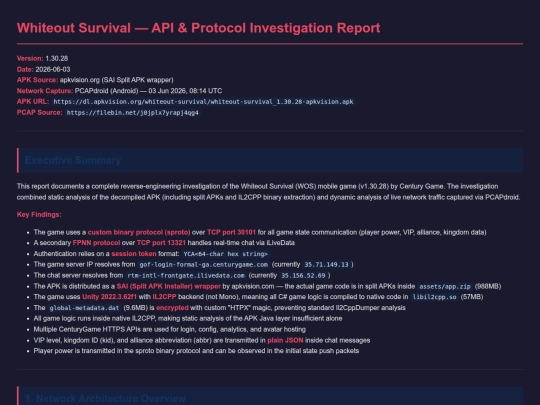540x405 pixels.
Task: Click the assets/app.zip code snippet
Action: coord(445,287)
